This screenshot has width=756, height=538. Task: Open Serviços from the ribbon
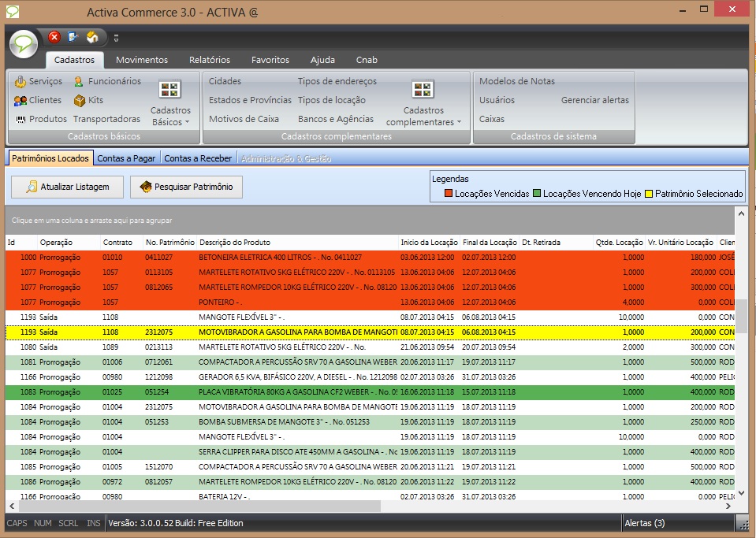tap(38, 82)
